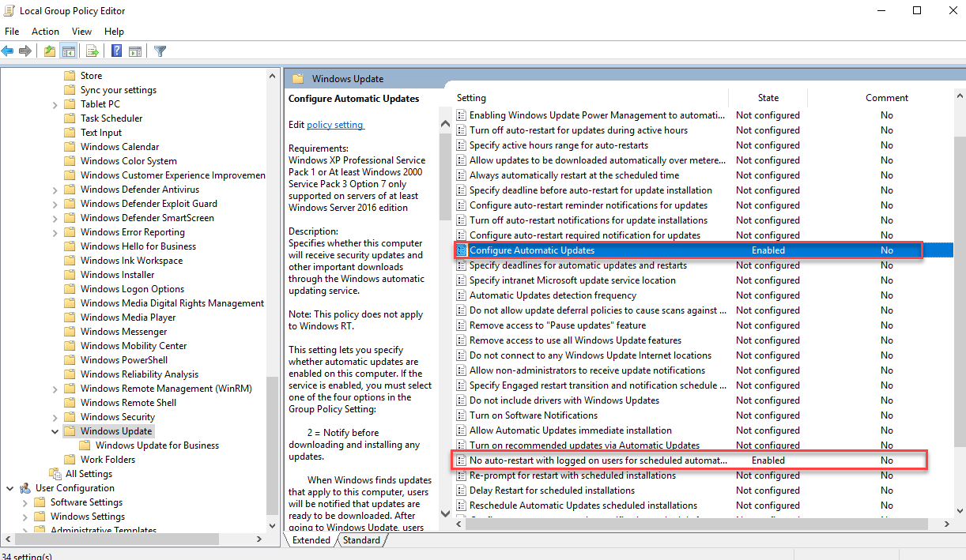
Task: Select Do not include drivers with Windows Updates
Action: 564,400
